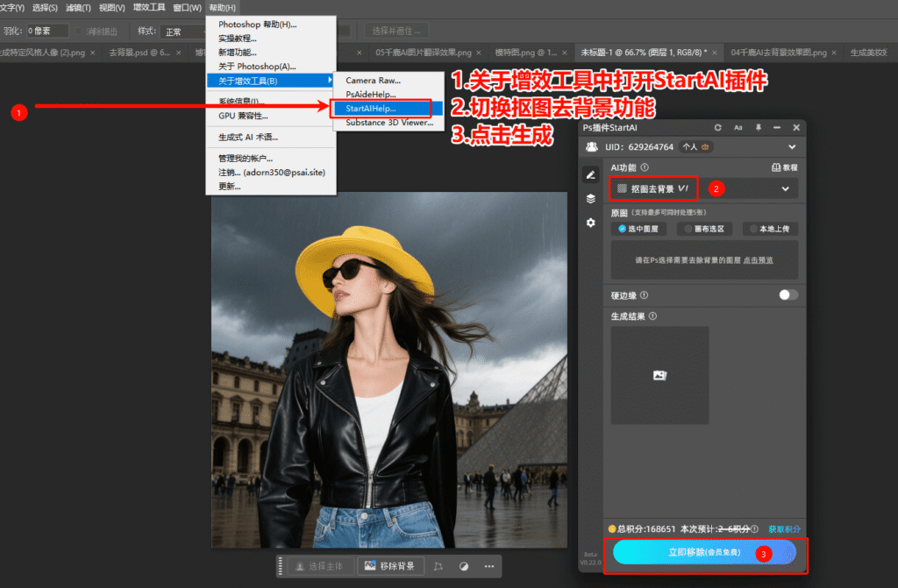Image resolution: width=898 pixels, height=588 pixels.
Task: Open StartAI settings gear icon
Action: [591, 223]
